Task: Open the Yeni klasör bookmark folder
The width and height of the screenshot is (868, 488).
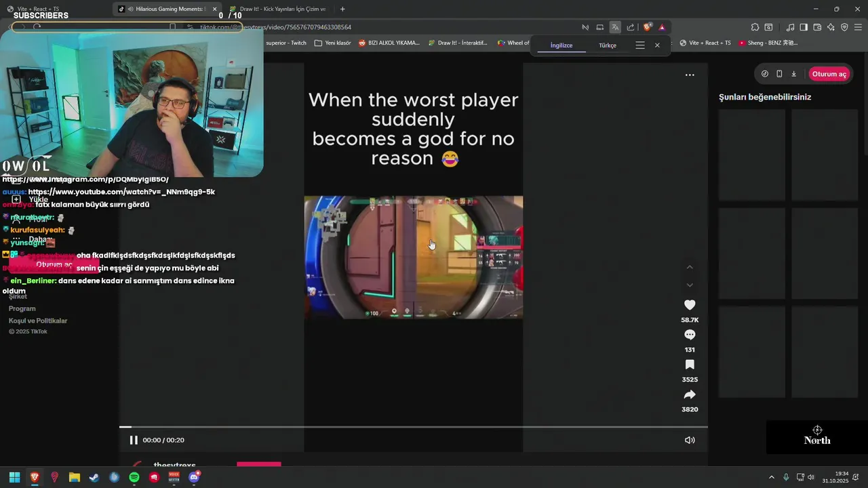Action: (x=332, y=43)
